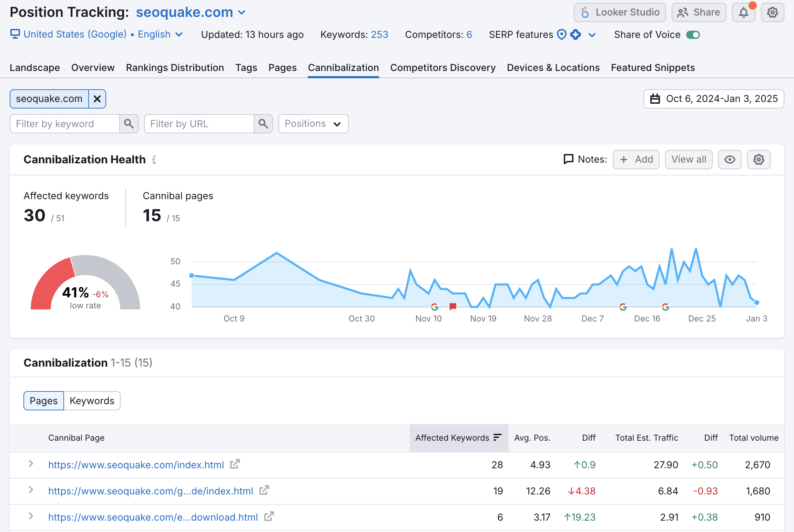Screen dimensions: 794x532
Task: Click the keyword filter search input
Action: (x=65, y=123)
